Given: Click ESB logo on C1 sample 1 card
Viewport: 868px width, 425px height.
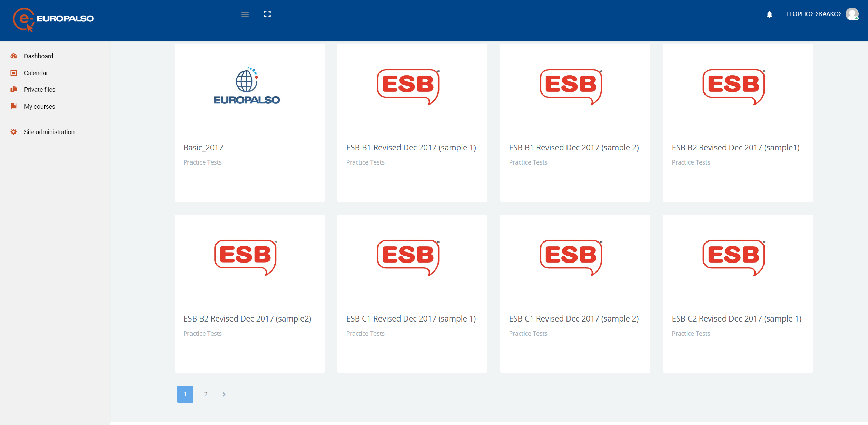Looking at the screenshot, I should click(408, 257).
